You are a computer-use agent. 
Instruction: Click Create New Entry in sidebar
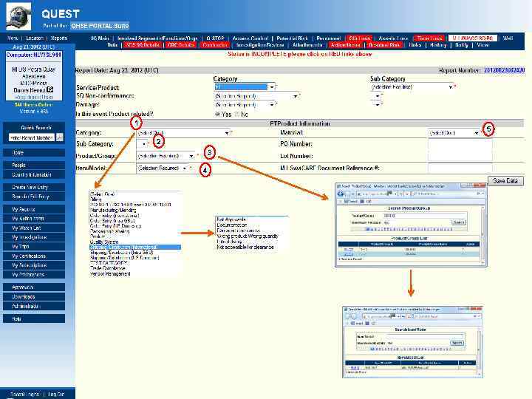point(34,187)
